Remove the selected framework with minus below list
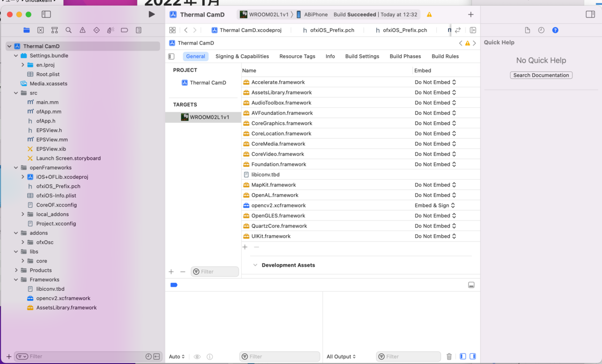 256,247
